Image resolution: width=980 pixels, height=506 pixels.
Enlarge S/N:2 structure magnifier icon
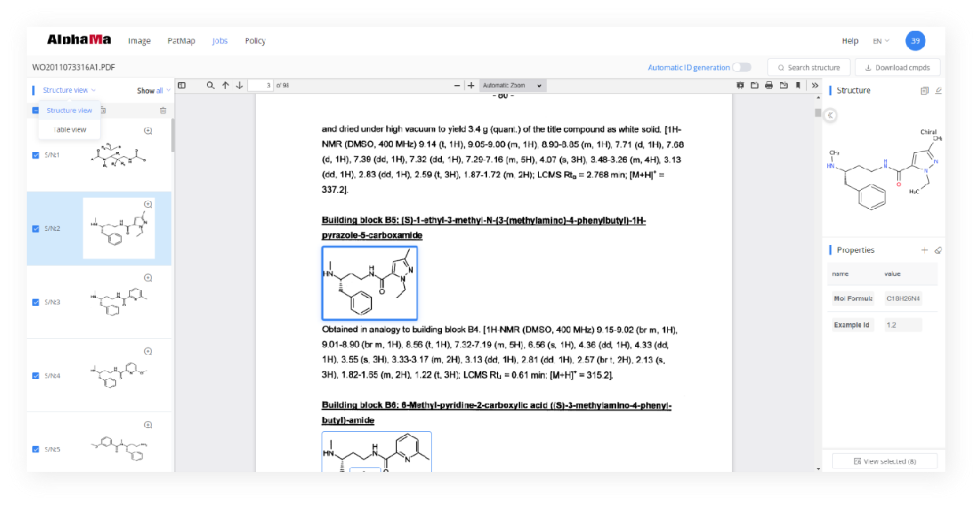(x=148, y=204)
